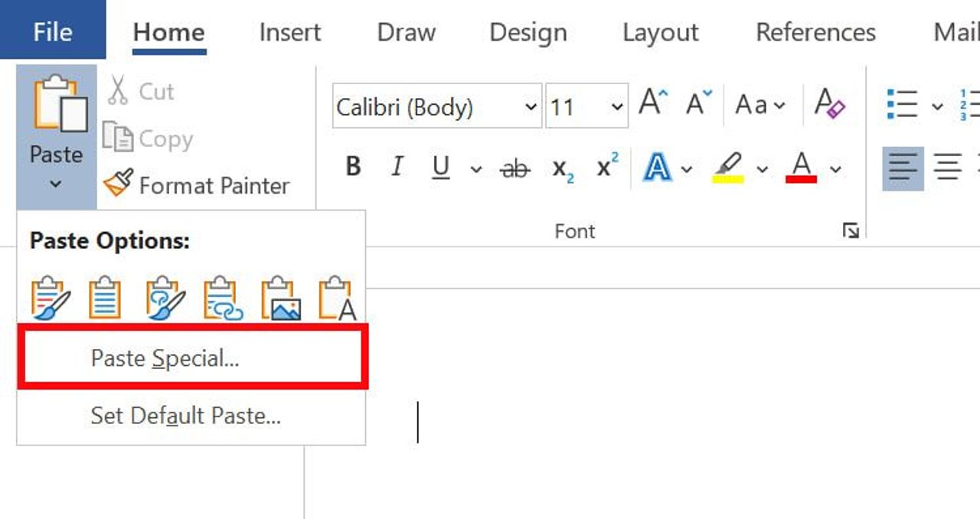Apply the yellow text highlight color
Image resolution: width=980 pixels, height=519 pixels.
[728, 167]
